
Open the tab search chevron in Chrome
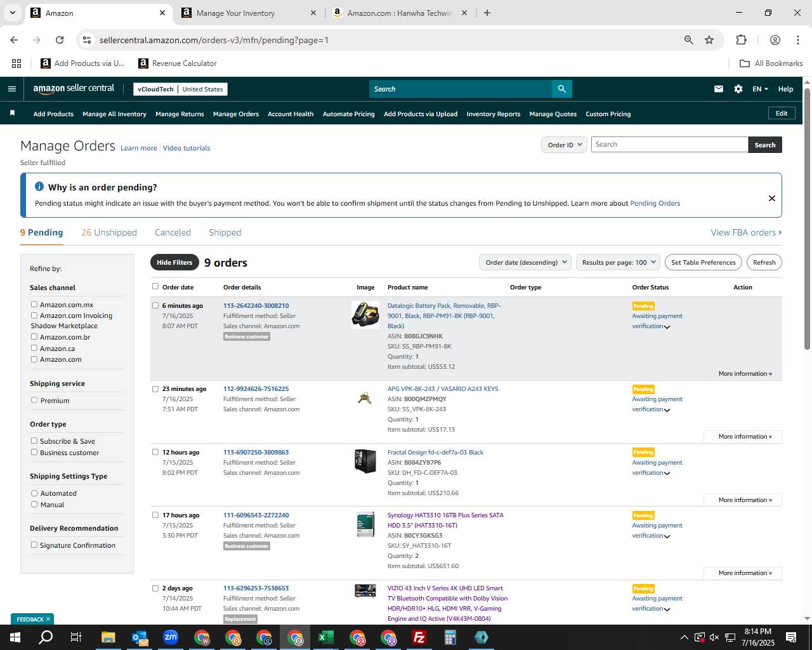click(x=13, y=13)
